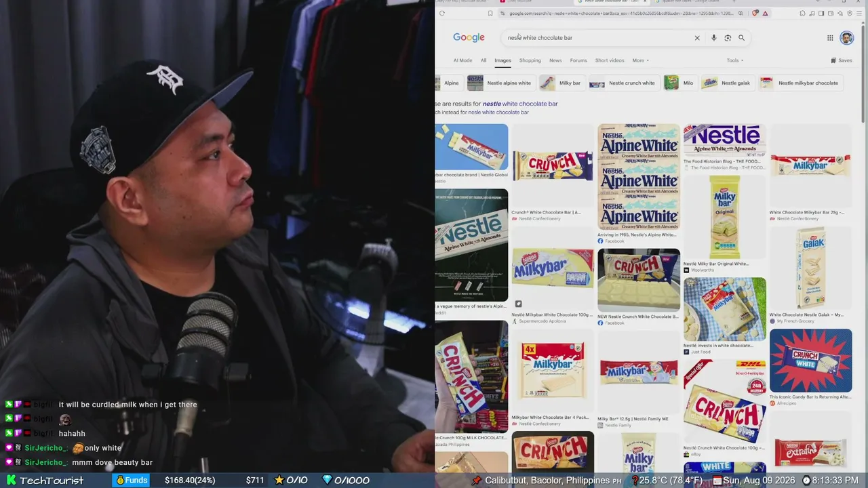868x488 pixels.
Task: Filter images by the Milo chip
Action: coord(679,83)
